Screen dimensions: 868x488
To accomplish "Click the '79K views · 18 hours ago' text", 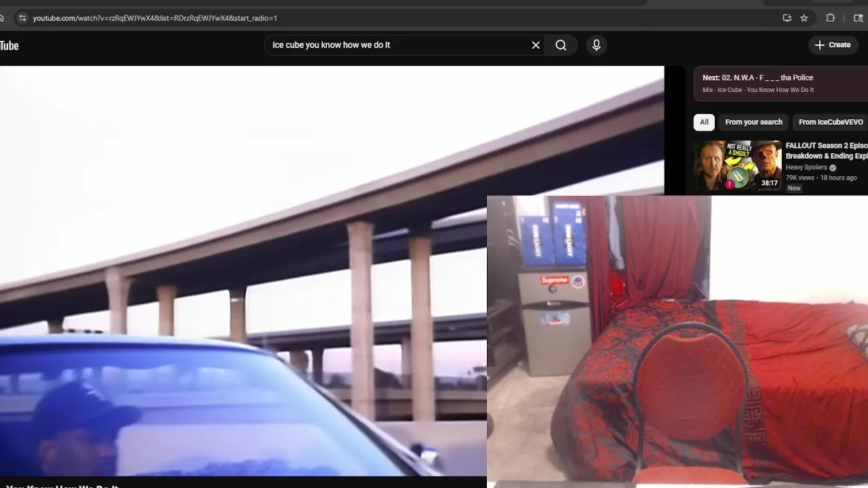I will coord(821,178).
